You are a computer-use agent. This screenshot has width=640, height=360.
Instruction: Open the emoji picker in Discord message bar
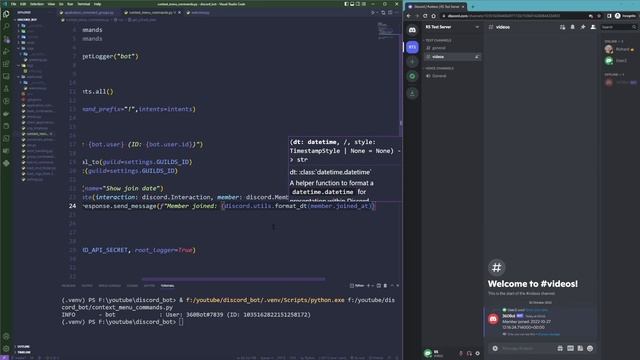590,348
